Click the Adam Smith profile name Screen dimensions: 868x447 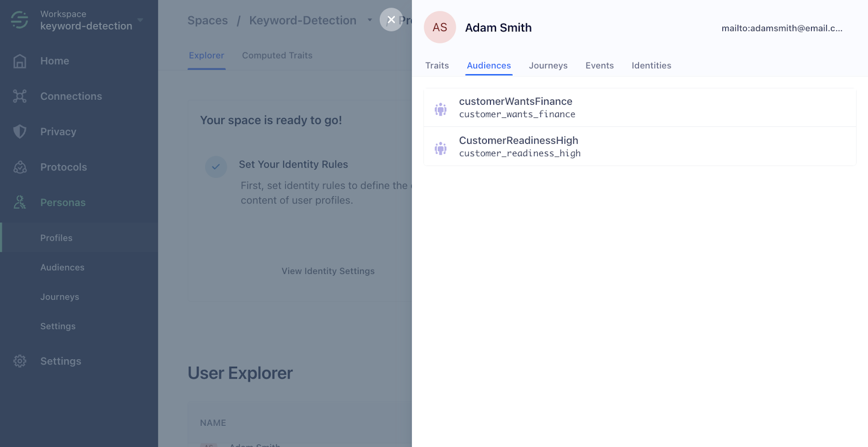(x=499, y=28)
